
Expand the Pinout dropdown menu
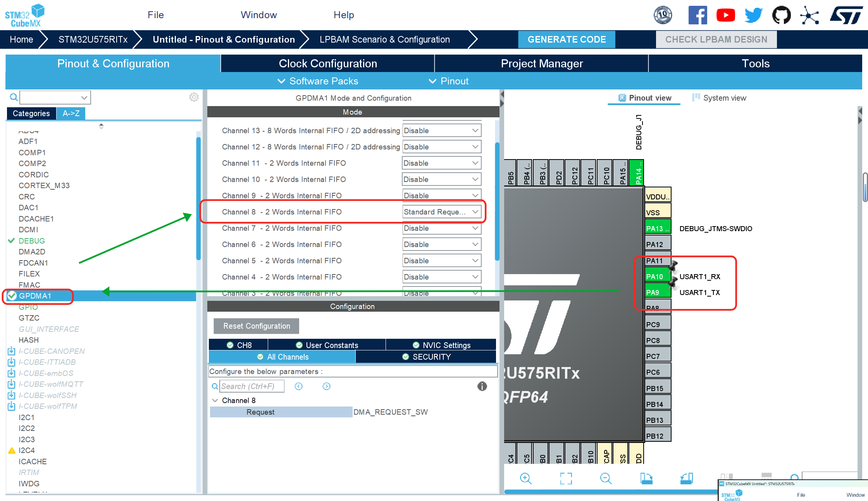(449, 81)
